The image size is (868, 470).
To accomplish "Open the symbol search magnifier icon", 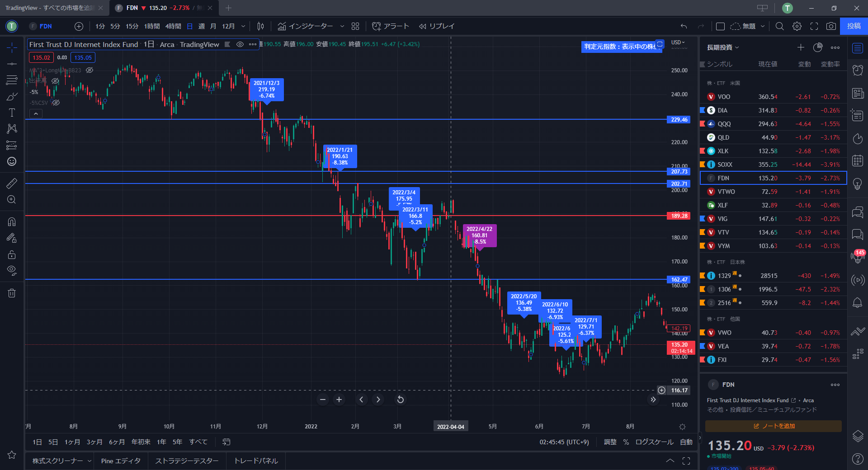I will [779, 26].
